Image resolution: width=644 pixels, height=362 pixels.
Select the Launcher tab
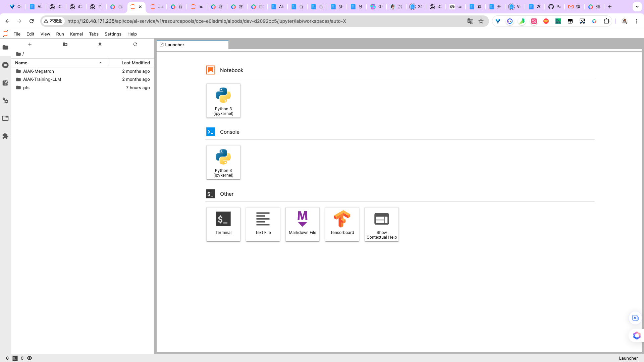coord(193,45)
